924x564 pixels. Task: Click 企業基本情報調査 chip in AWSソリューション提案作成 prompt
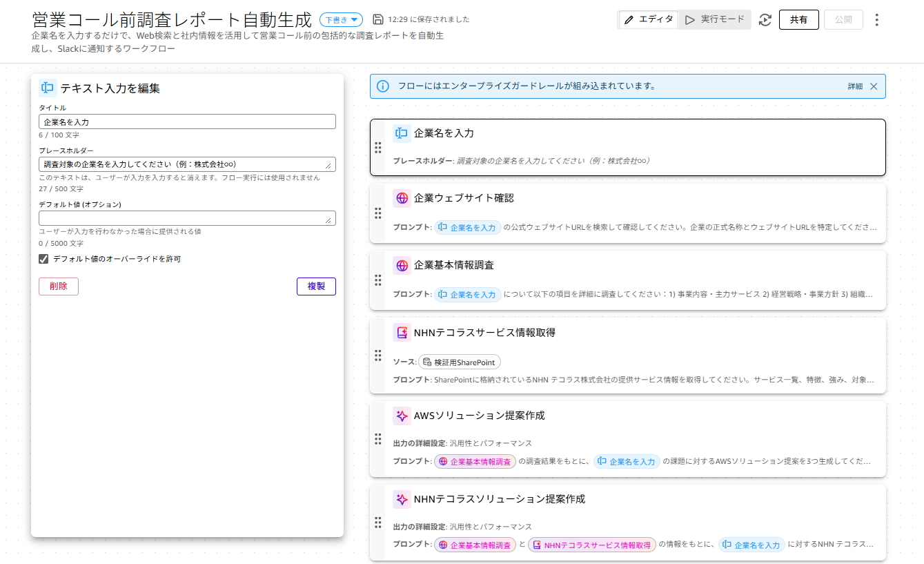pos(475,462)
